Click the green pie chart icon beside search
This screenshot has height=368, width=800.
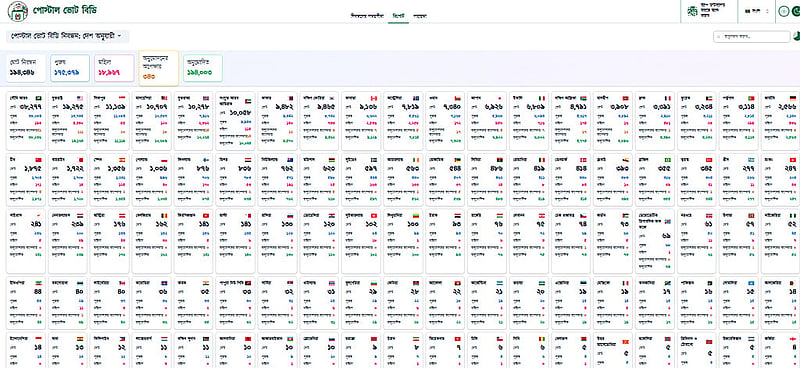796,36
